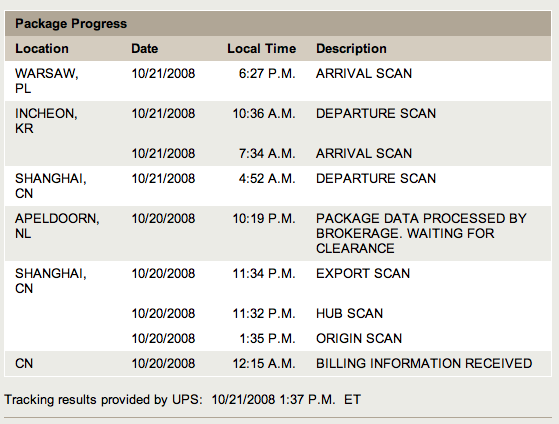This screenshot has width=559, height=424.
Task: Select the EXPORT SCAN description
Action: point(363,274)
